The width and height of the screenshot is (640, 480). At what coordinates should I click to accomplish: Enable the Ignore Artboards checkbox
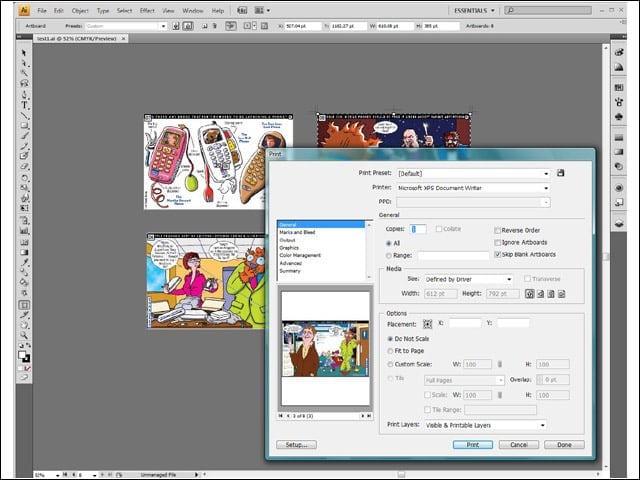point(497,242)
